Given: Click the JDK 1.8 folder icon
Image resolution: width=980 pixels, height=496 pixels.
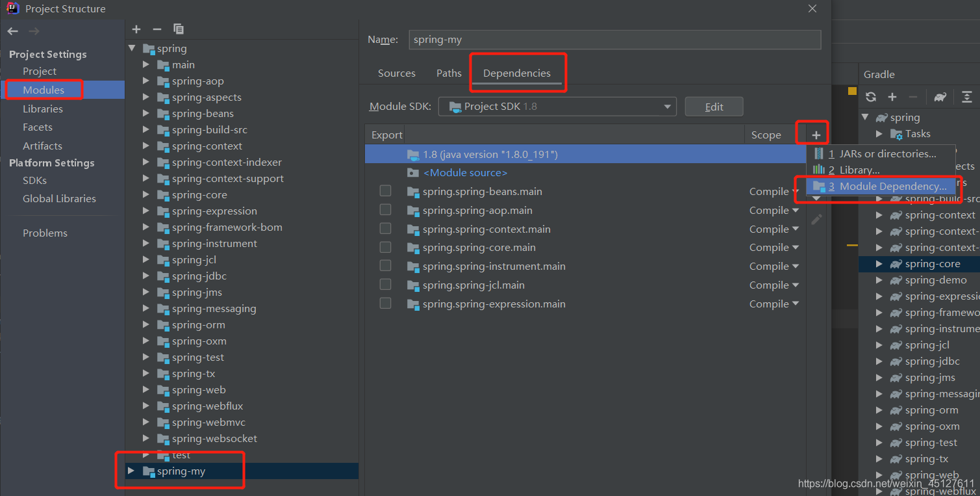Looking at the screenshot, I should coord(413,155).
